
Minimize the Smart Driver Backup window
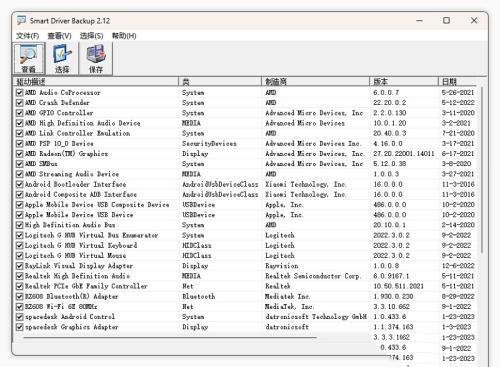click(x=420, y=21)
